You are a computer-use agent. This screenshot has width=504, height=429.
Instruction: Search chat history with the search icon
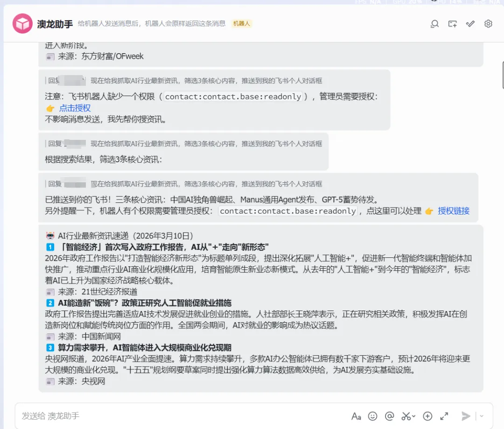coord(434,24)
